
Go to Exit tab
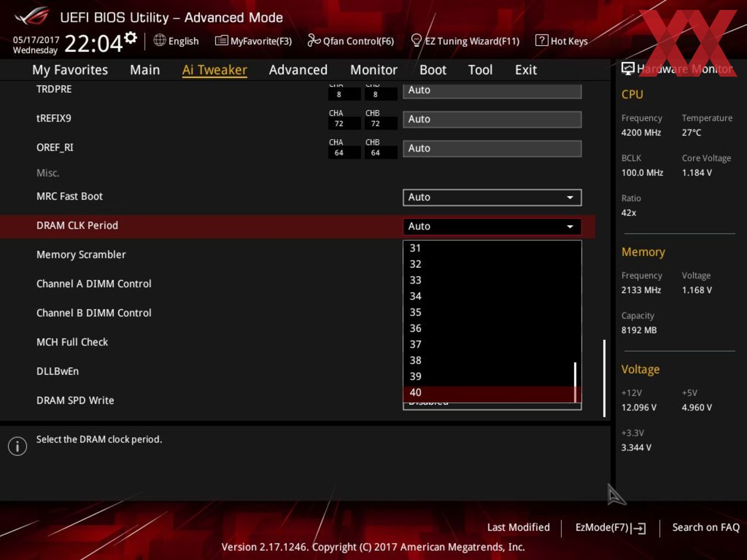click(x=526, y=70)
